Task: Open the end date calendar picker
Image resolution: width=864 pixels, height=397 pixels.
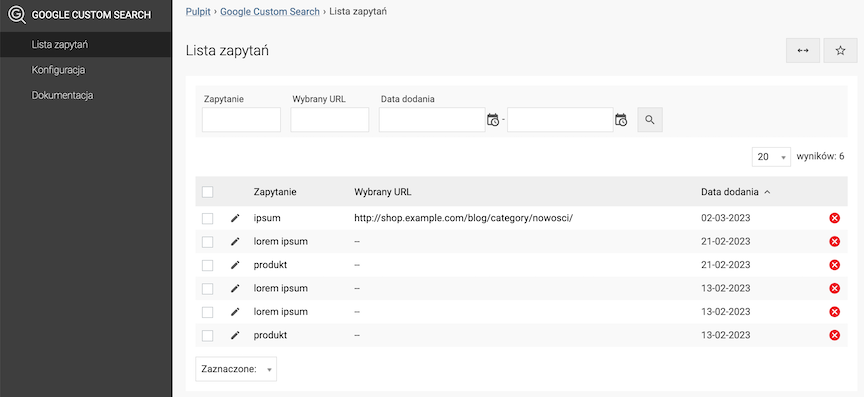Action: point(621,120)
